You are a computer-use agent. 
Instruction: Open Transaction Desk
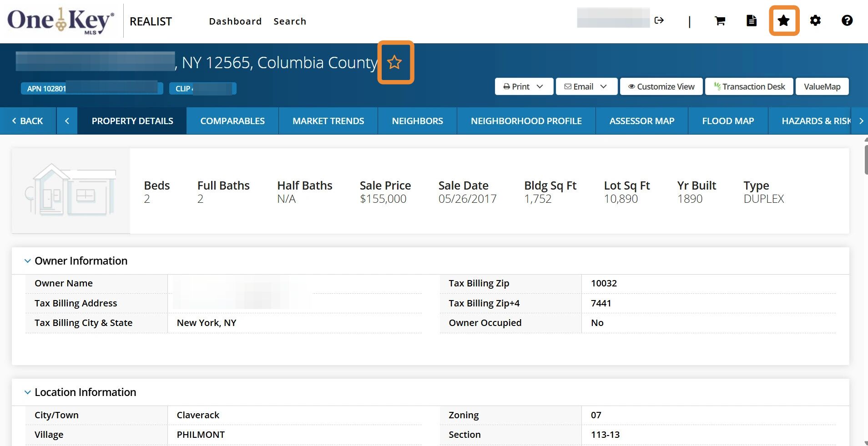coord(749,86)
